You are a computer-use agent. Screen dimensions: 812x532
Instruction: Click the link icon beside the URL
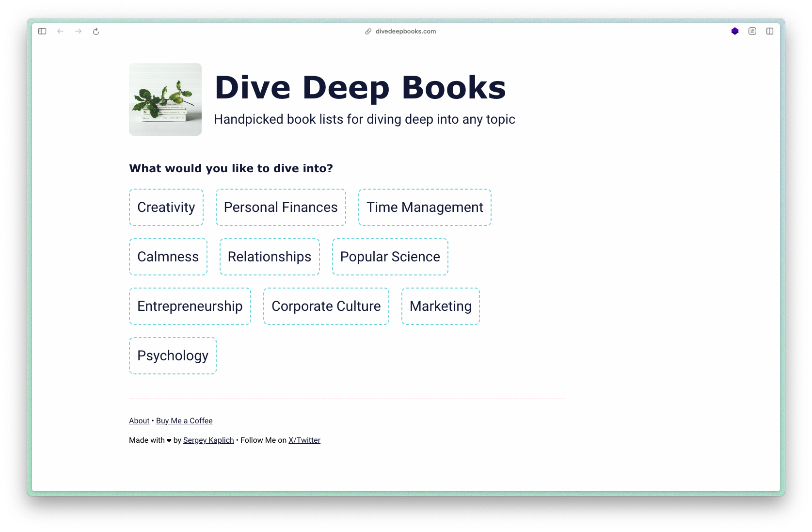point(368,31)
